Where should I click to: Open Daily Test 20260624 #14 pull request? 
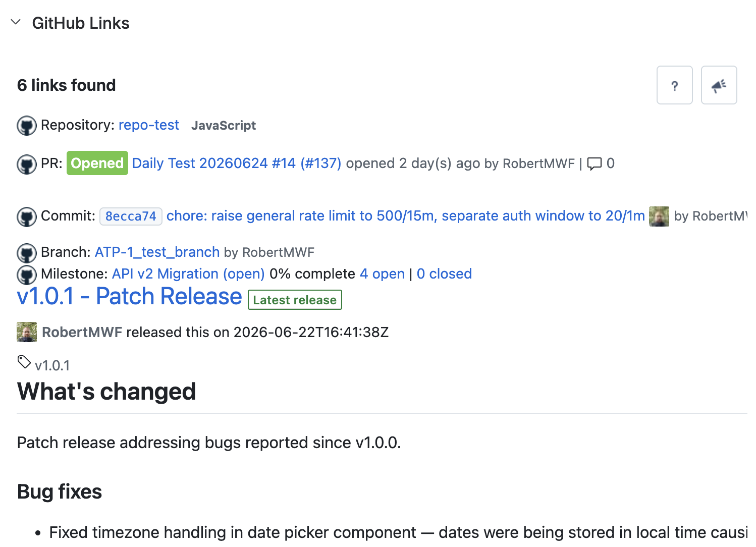click(x=237, y=163)
